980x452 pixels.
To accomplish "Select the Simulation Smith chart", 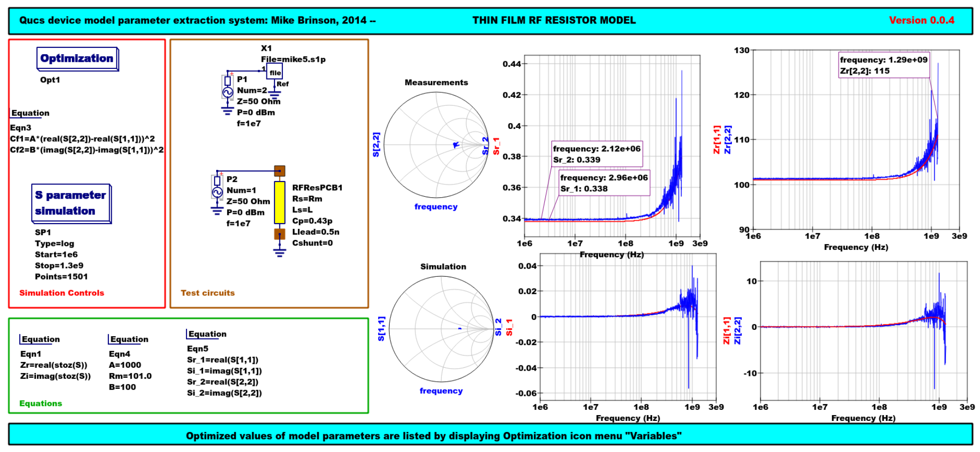I will (441, 329).
